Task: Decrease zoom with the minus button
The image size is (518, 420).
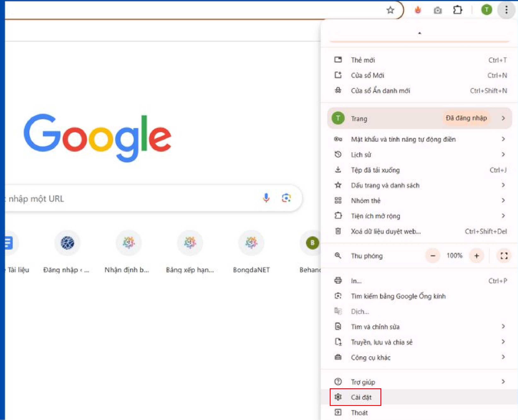Action: [x=433, y=256]
